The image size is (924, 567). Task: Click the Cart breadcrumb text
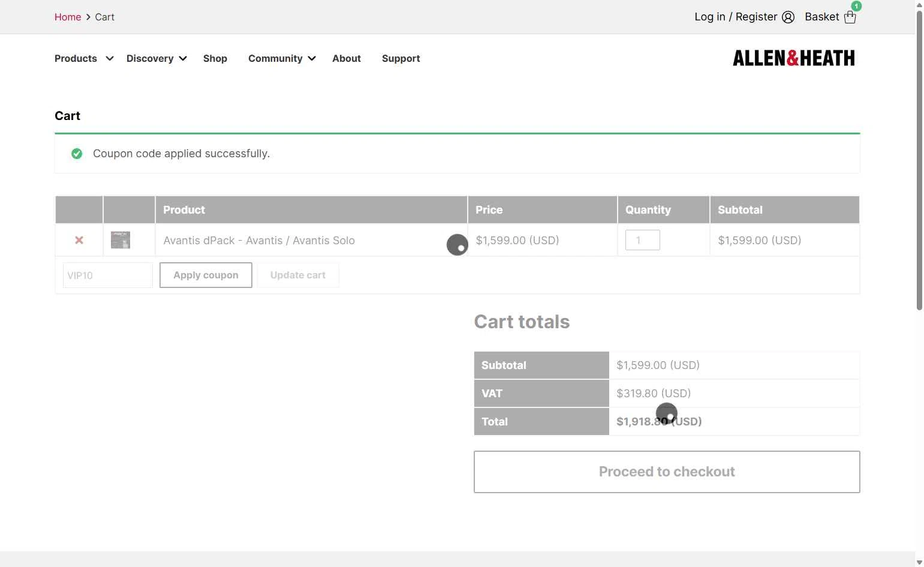point(104,17)
